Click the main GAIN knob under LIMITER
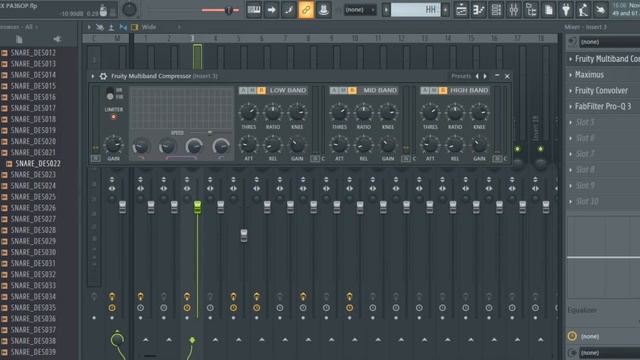 113,144
